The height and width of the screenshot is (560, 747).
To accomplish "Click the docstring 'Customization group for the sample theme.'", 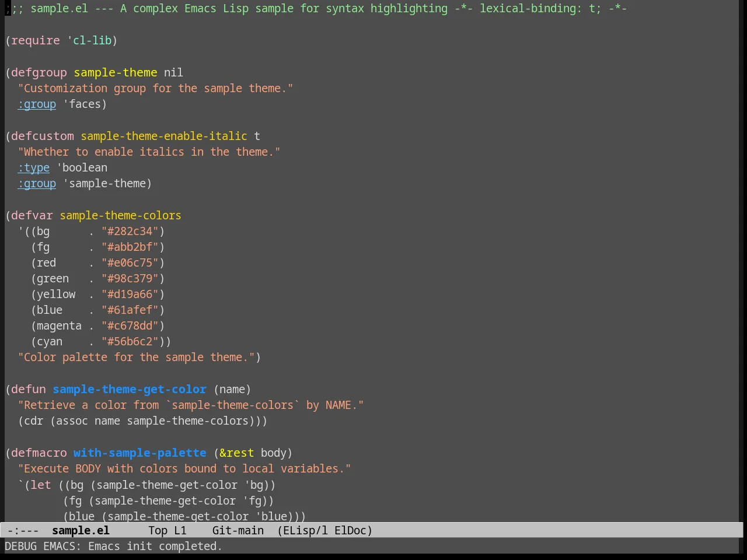I will pyautogui.click(x=155, y=88).
